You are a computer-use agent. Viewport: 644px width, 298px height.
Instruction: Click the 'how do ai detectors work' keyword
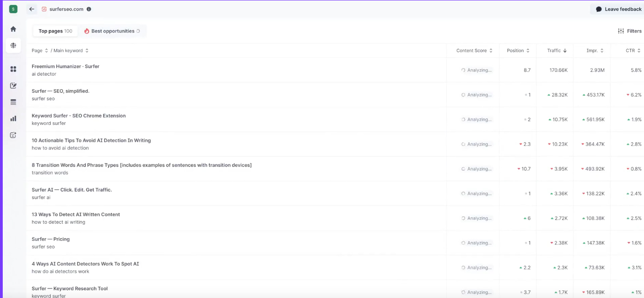(x=60, y=272)
